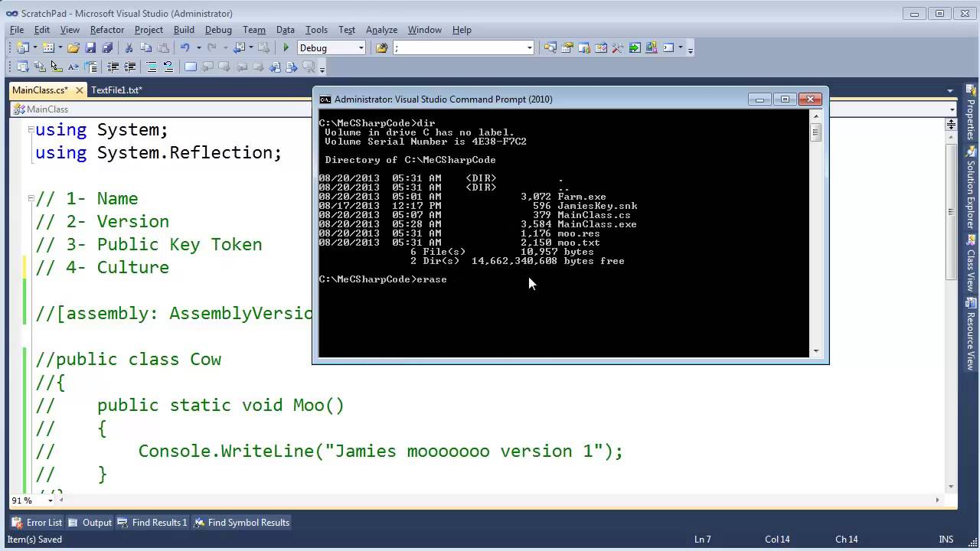Click 'JamiesKey.snk' in Command Prompt listing

click(x=597, y=206)
